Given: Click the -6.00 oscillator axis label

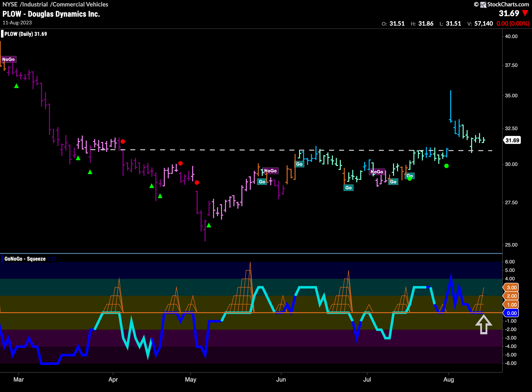Looking at the screenshot, I should tap(511, 363).
